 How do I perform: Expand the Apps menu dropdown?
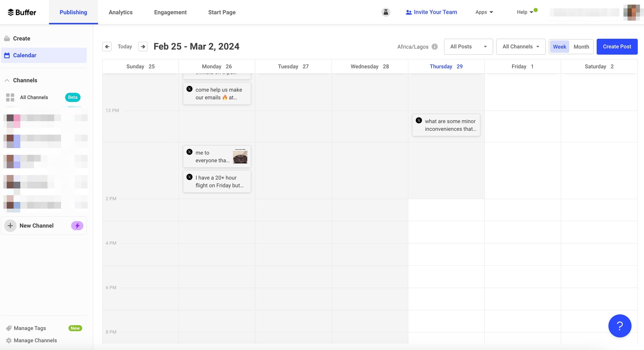484,12
